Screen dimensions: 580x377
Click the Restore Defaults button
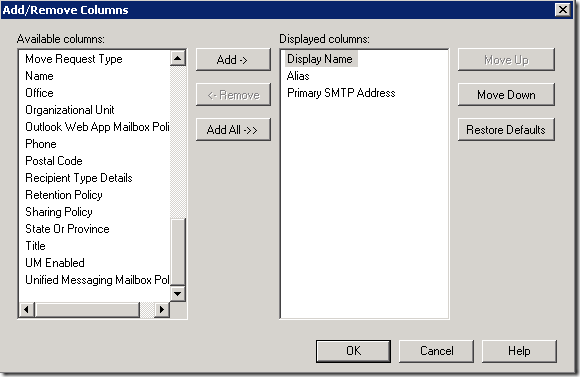506,130
